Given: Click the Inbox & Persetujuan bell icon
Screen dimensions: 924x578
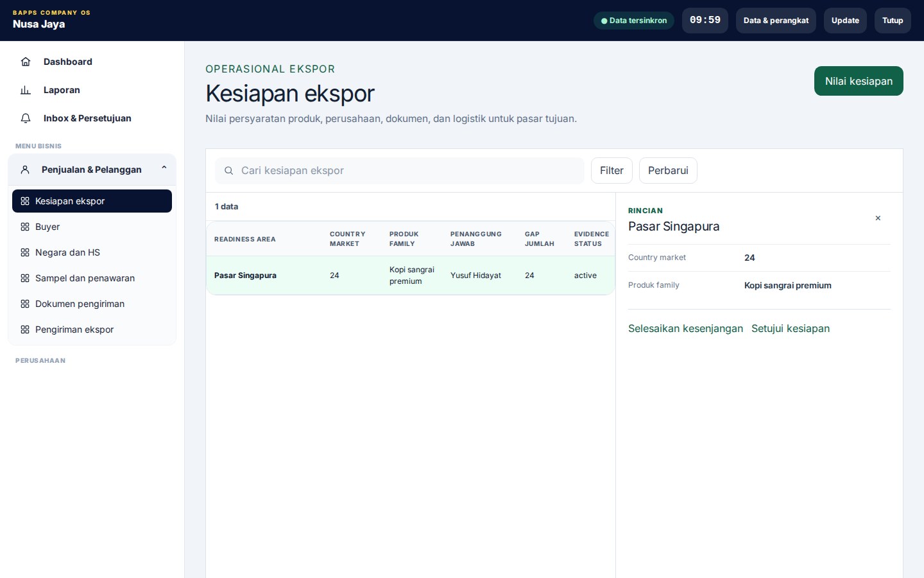Looking at the screenshot, I should (26, 118).
